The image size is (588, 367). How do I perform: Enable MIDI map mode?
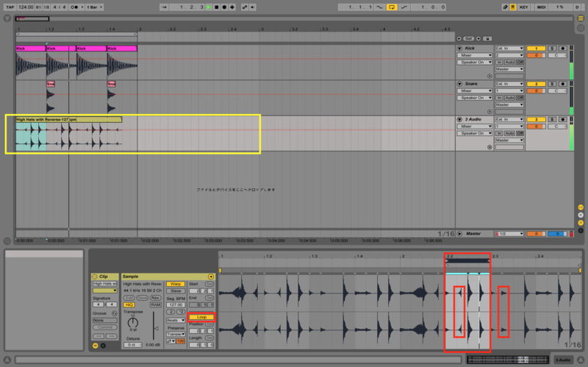(541, 7)
